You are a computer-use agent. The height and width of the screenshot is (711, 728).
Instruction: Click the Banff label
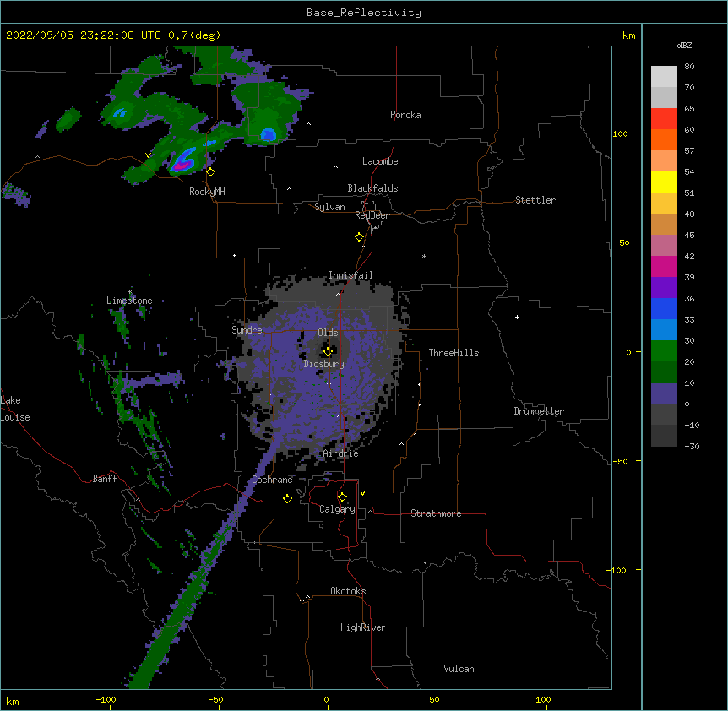(x=105, y=479)
